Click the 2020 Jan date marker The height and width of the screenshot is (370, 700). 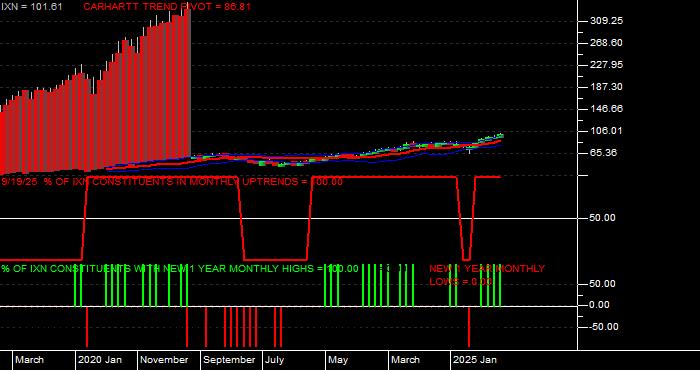[x=100, y=360]
